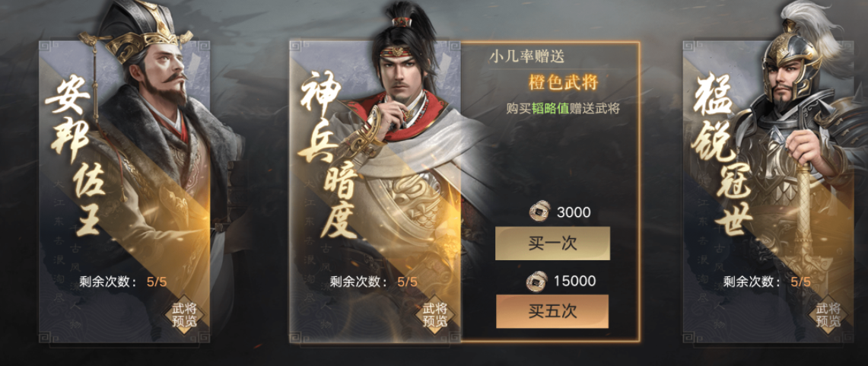Viewport: 868px width, 366px height.
Task: Select the 安邦佐王 general card
Action: pyautogui.click(x=124, y=191)
